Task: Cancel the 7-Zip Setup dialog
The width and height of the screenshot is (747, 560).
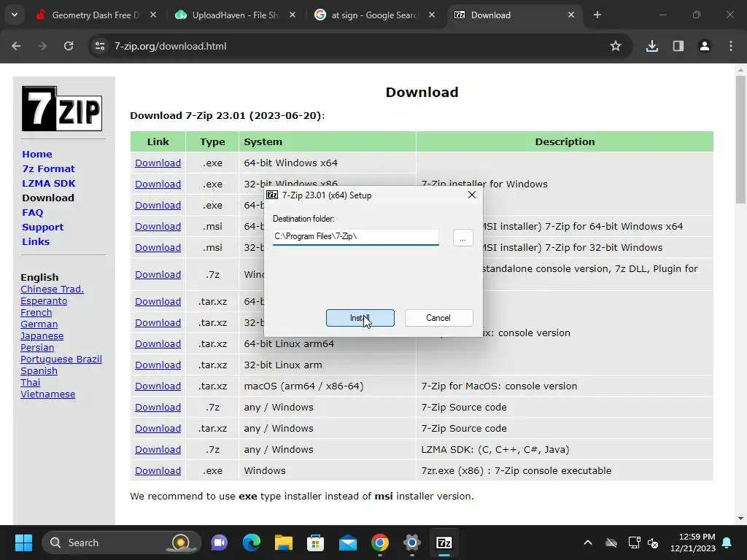Action: pyautogui.click(x=438, y=318)
